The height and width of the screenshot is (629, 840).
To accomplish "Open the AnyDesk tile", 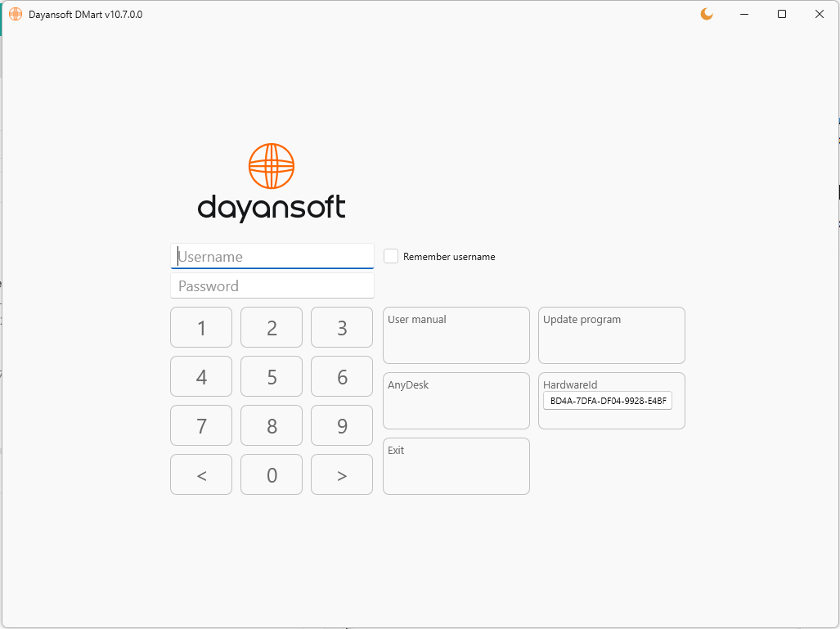I will (456, 401).
